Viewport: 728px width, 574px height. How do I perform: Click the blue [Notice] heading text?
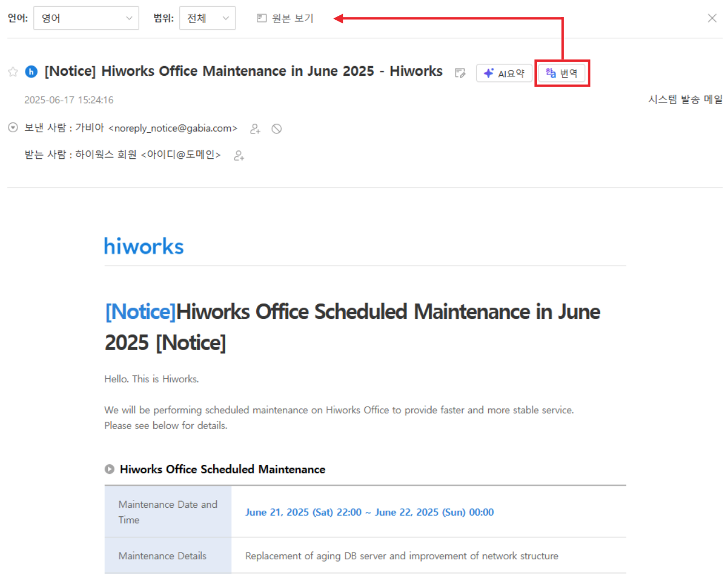point(140,312)
